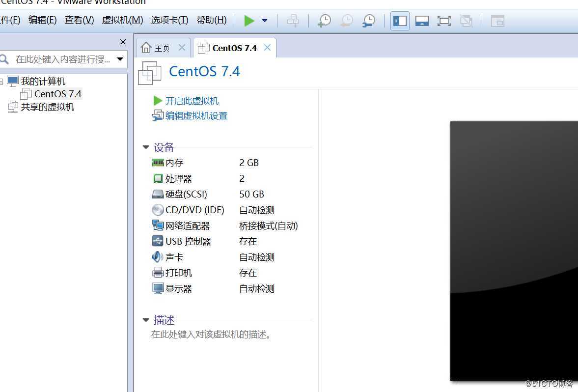This screenshot has height=392, width=578.
Task: Click the 显示器 display icon
Action: pos(158,288)
